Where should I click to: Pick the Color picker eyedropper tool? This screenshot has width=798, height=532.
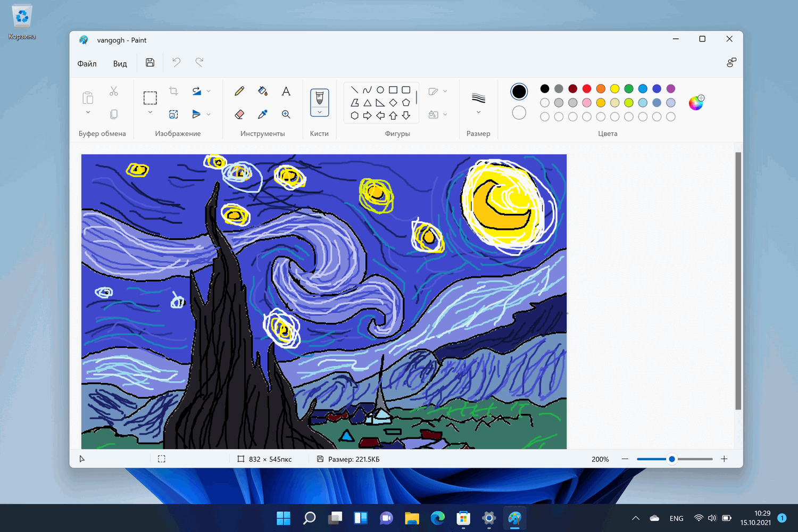point(263,114)
